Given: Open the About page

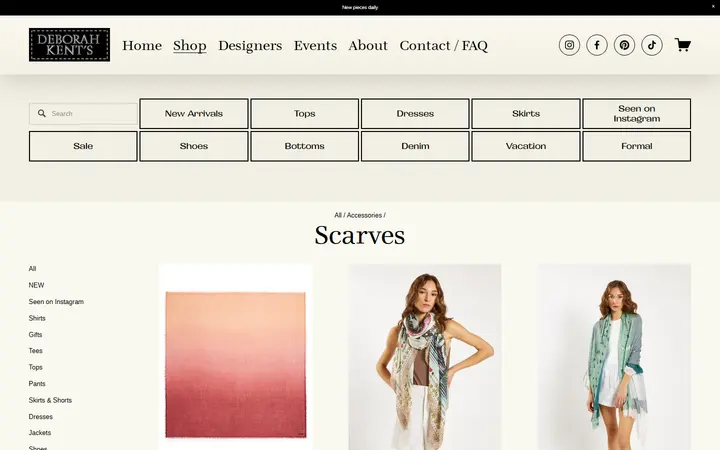Looking at the screenshot, I should (x=368, y=45).
